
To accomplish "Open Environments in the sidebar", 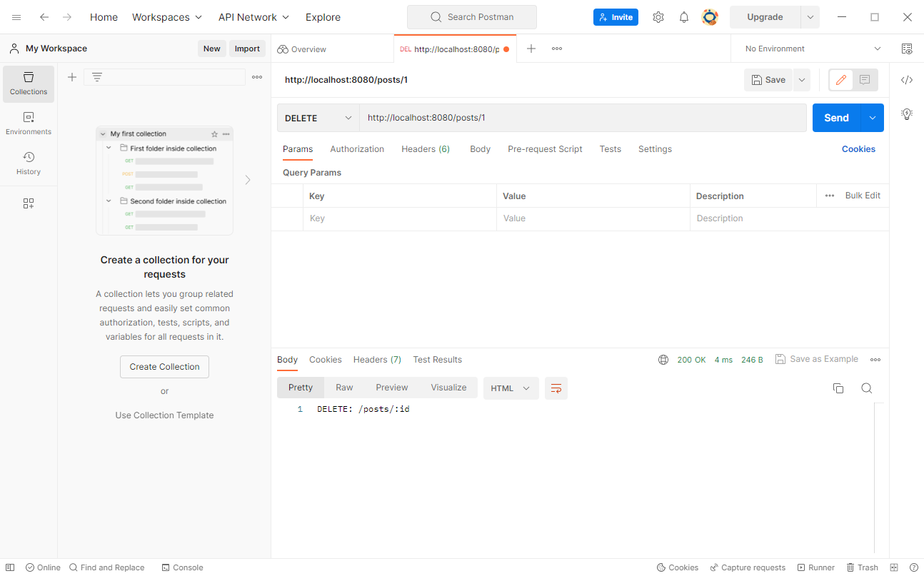I will point(29,123).
